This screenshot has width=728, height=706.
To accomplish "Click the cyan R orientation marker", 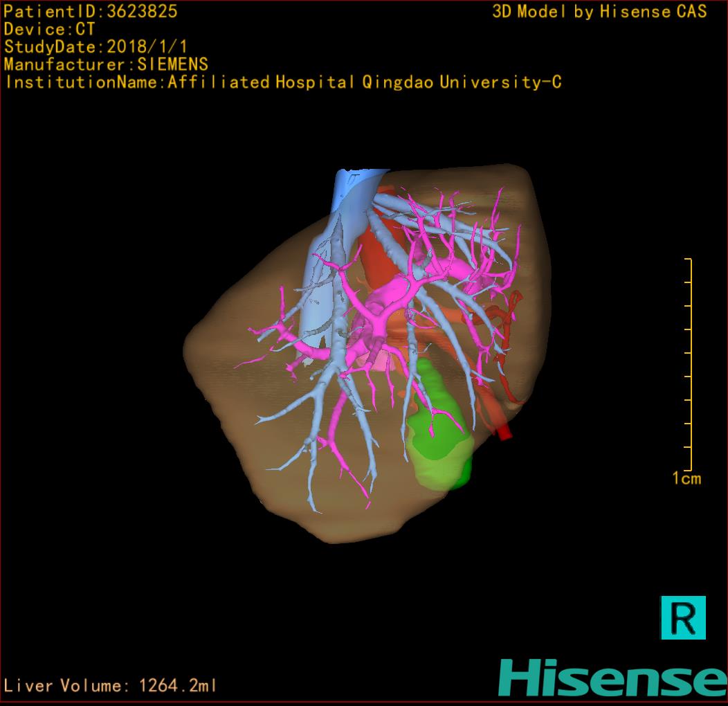I will pos(683,617).
